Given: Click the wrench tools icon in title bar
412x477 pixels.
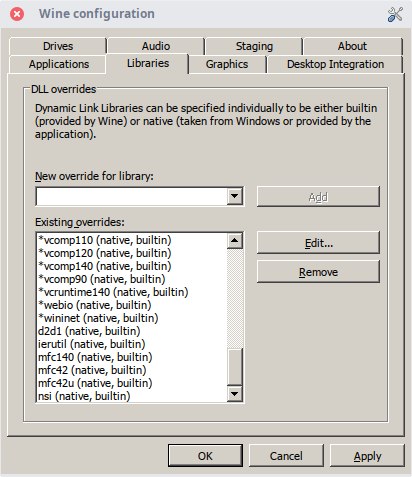Looking at the screenshot, I should pos(395,14).
